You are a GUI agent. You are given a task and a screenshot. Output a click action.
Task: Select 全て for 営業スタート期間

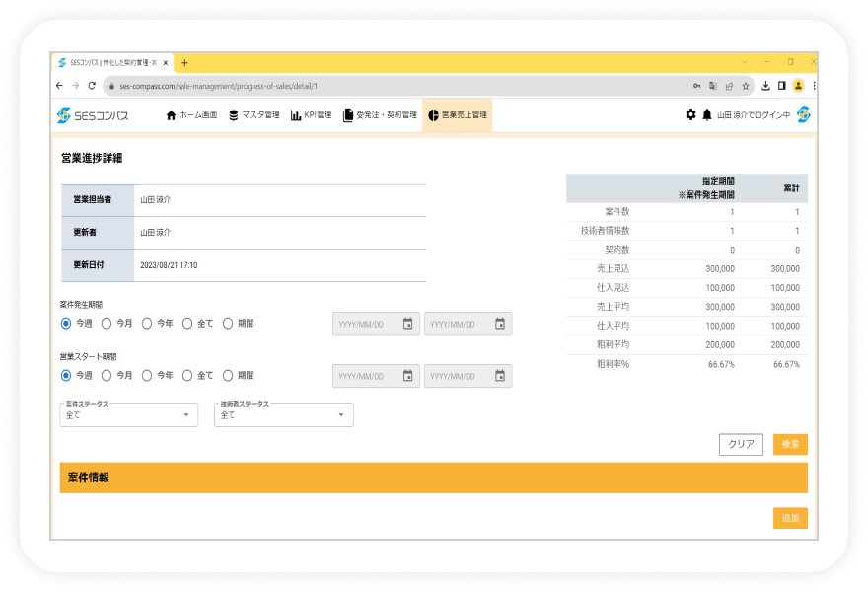[187, 376]
